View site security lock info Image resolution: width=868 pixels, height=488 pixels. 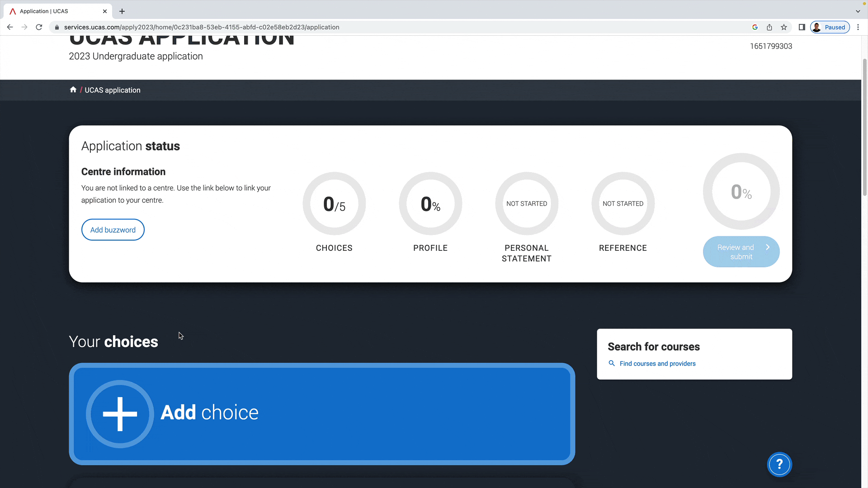57,27
